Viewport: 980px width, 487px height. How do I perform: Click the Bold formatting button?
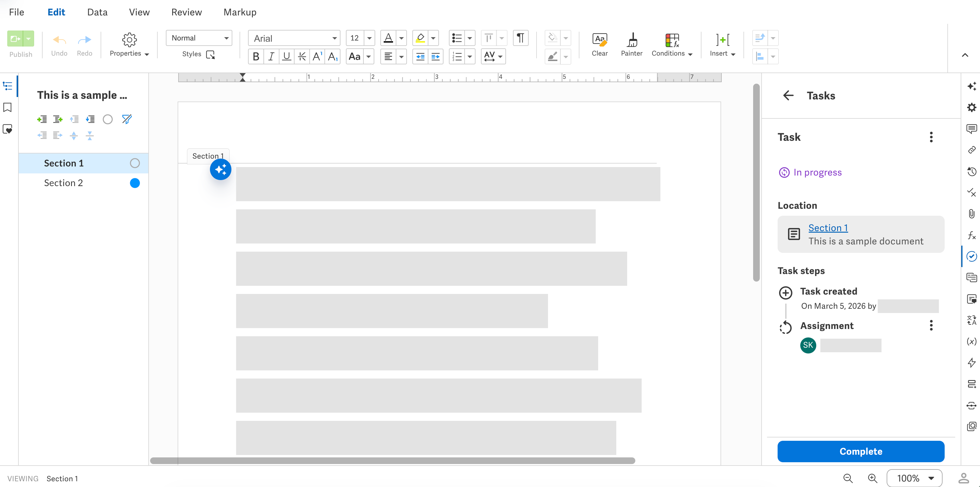coord(256,57)
